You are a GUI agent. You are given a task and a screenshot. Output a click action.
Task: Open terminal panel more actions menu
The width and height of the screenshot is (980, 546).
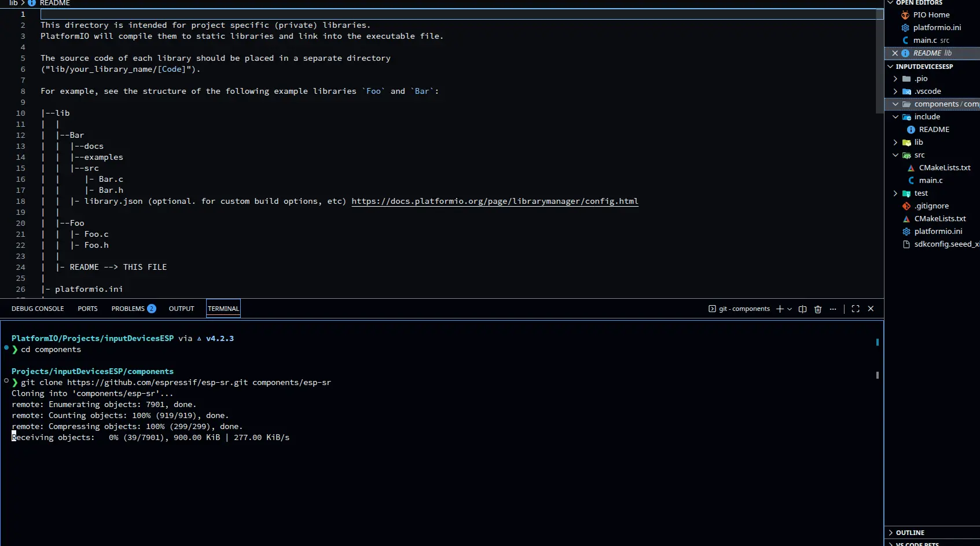point(833,309)
